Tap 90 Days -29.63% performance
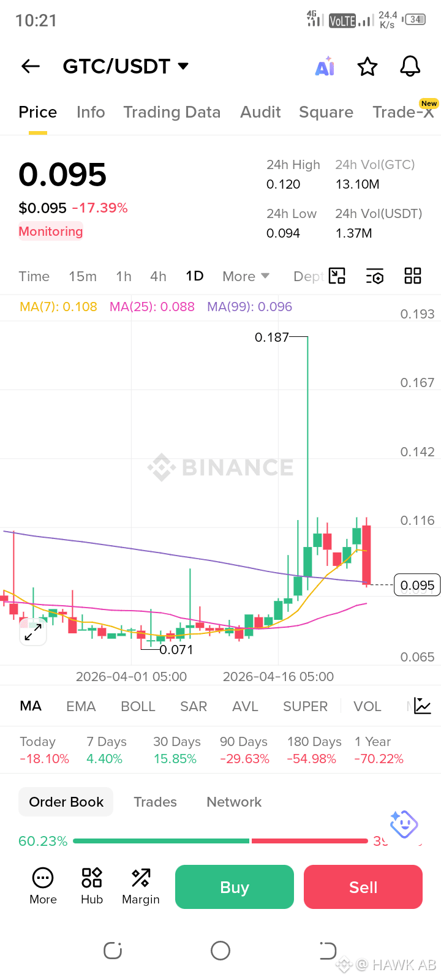 point(244,750)
